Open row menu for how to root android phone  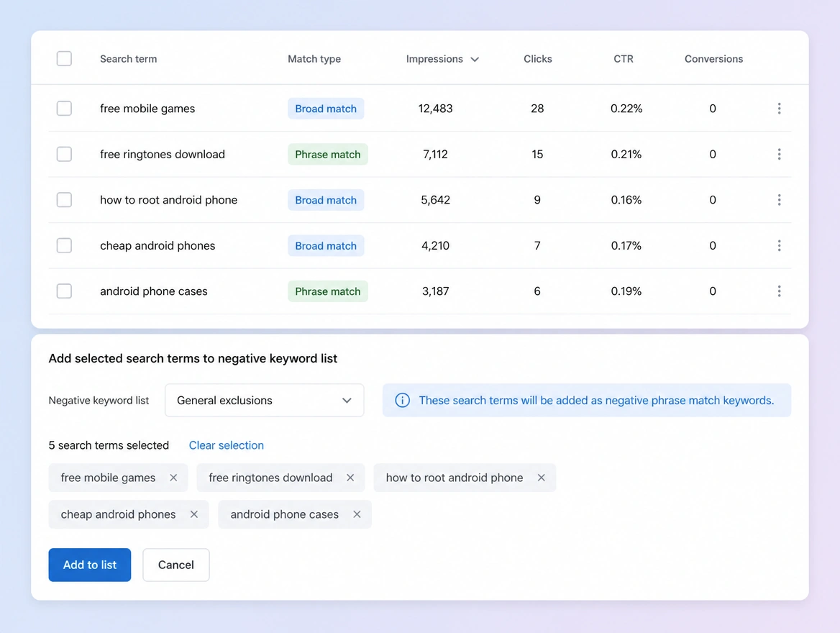click(779, 200)
